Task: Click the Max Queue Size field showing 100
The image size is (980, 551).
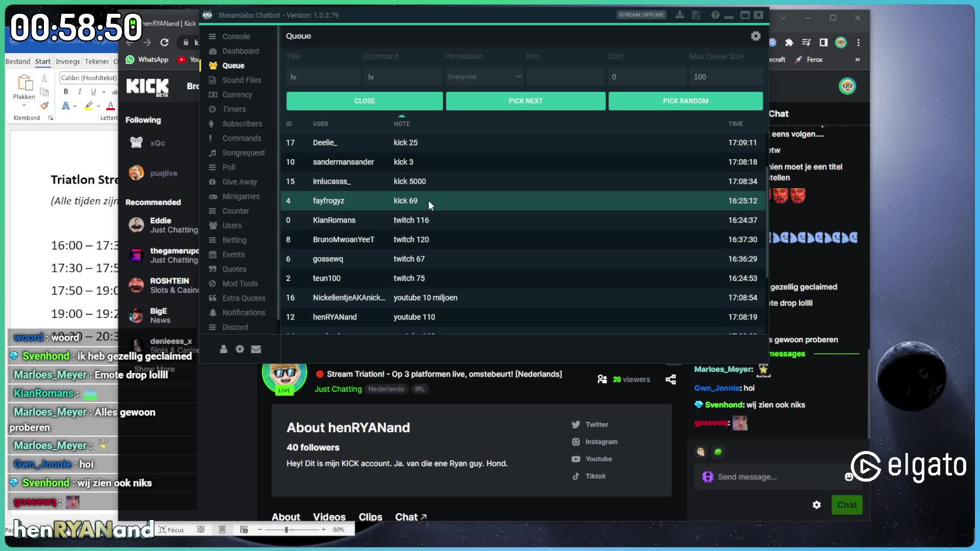Action: pos(726,77)
